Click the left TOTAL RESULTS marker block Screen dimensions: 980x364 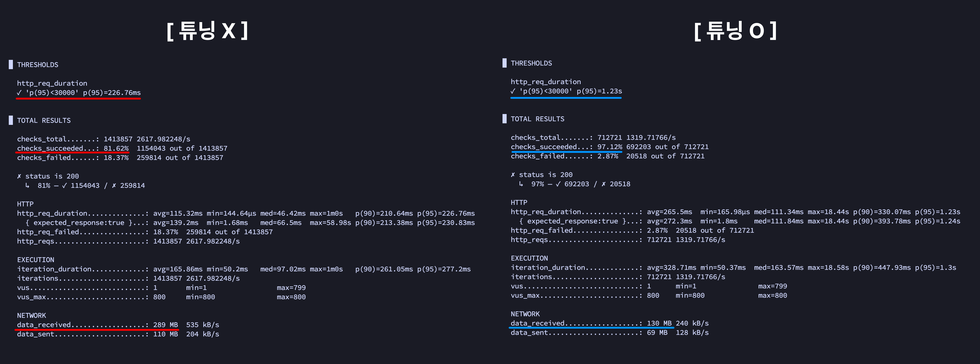click(11, 120)
